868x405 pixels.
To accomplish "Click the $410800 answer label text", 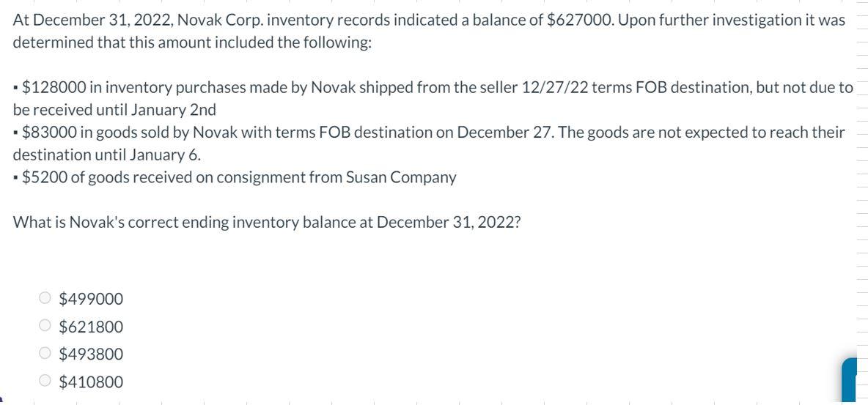I will pyautogui.click(x=91, y=382).
